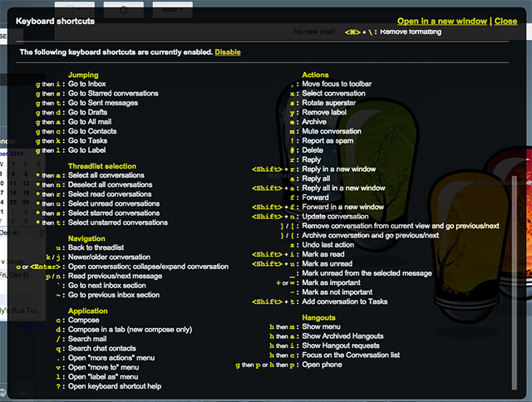Click the Mute conversation shortcut entry
This screenshot has width=532, height=402.
[331, 131]
